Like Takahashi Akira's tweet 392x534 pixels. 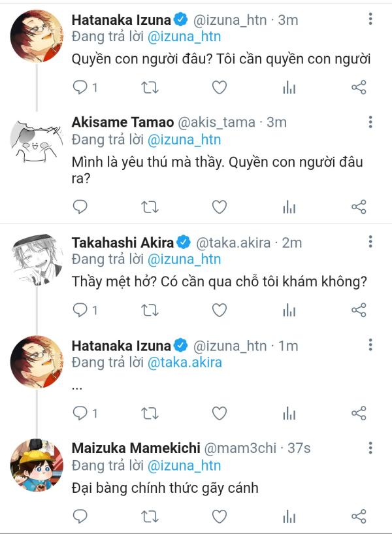pos(220,310)
